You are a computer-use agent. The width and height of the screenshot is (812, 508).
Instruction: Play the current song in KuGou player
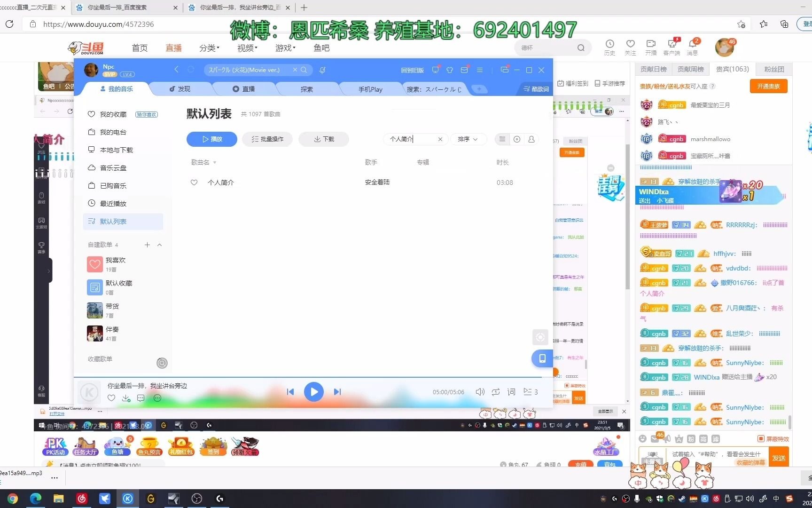[x=313, y=392]
